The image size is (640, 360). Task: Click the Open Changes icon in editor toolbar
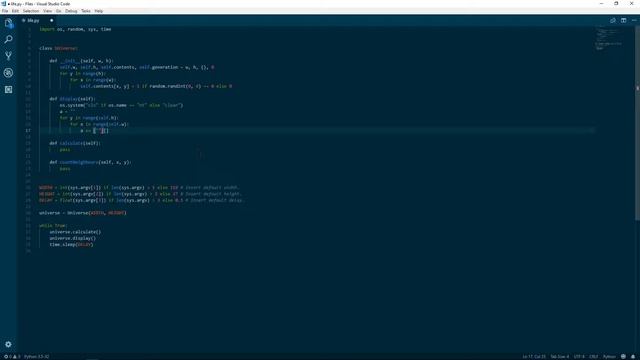click(613, 20)
